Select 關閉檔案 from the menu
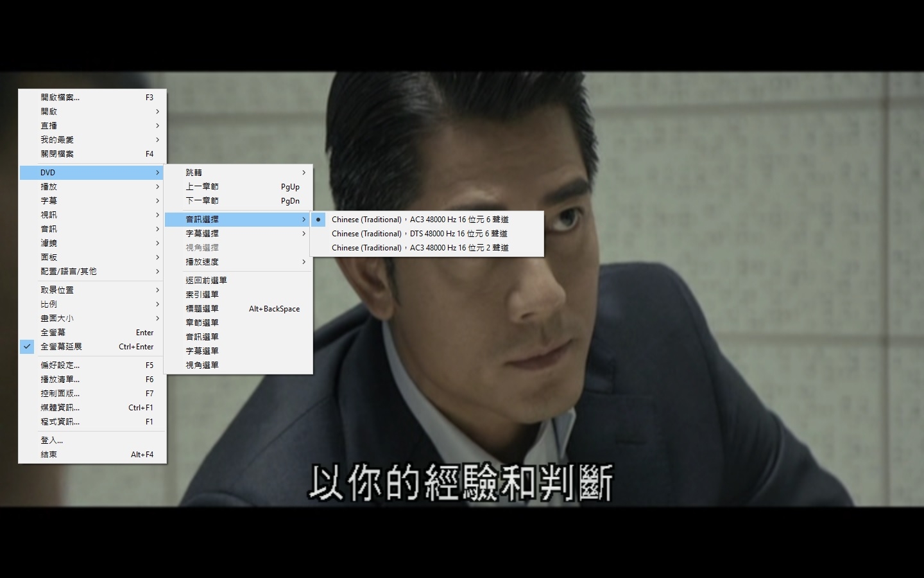 pyautogui.click(x=92, y=154)
